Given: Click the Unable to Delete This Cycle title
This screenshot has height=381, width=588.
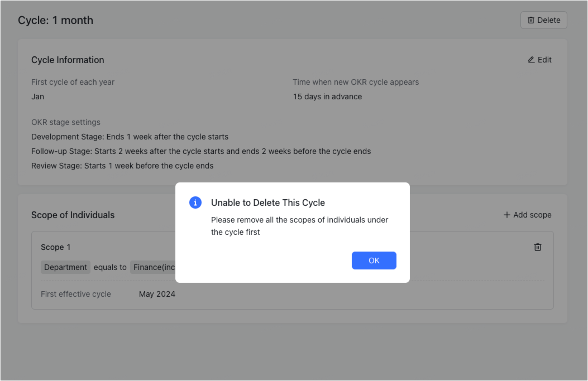Looking at the screenshot, I should click(268, 202).
